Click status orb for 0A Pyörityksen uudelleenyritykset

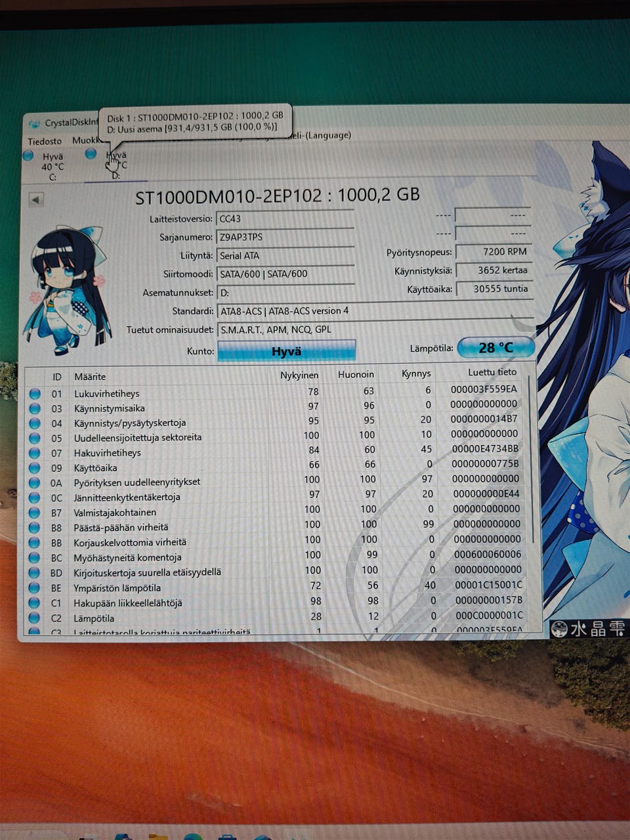[x=35, y=483]
